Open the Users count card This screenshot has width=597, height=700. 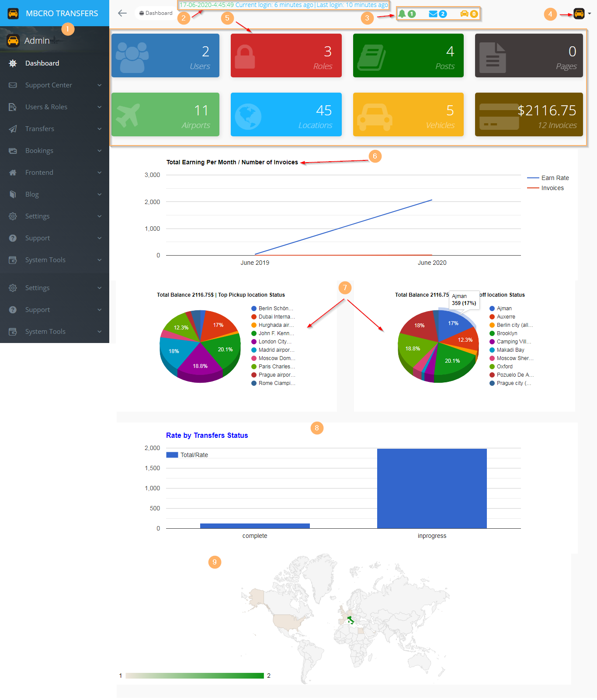click(x=165, y=55)
